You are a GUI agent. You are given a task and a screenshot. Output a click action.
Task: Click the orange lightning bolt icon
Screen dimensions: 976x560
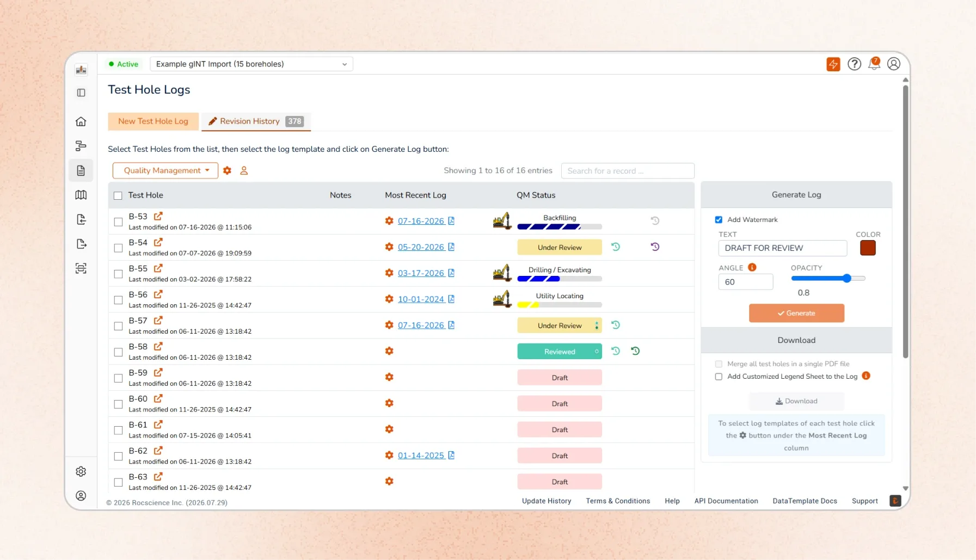pos(833,64)
